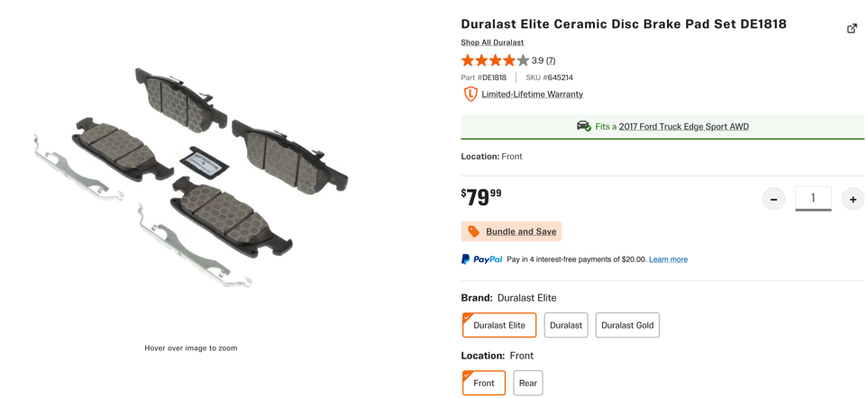Click the vehicle fit car icon
Image resolution: width=868 pixels, height=398 pixels.
pos(584,126)
